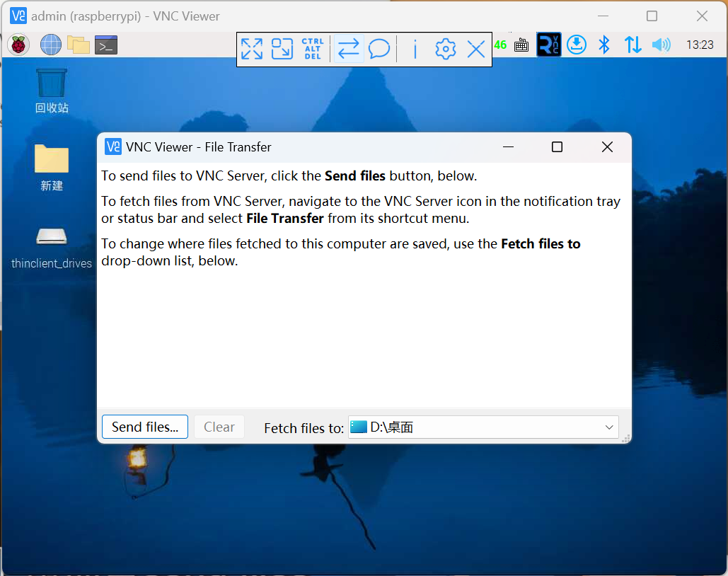
Task: Open the VNC Server tray icon
Action: pos(549,45)
